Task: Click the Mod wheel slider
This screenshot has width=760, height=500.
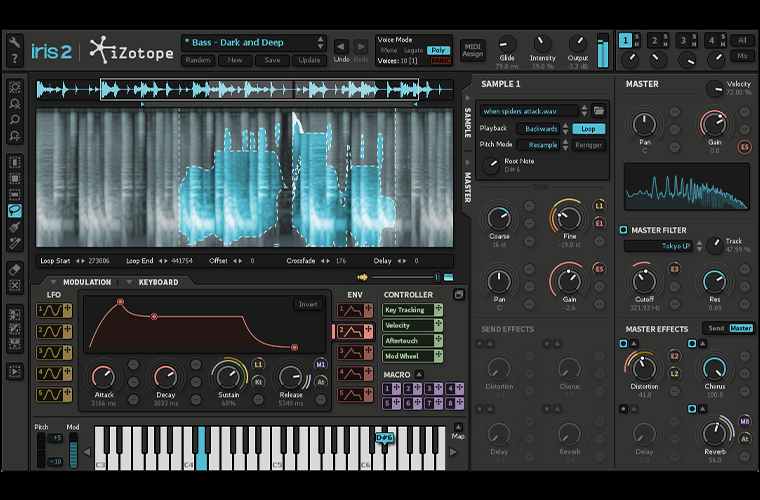Action: click(x=73, y=450)
